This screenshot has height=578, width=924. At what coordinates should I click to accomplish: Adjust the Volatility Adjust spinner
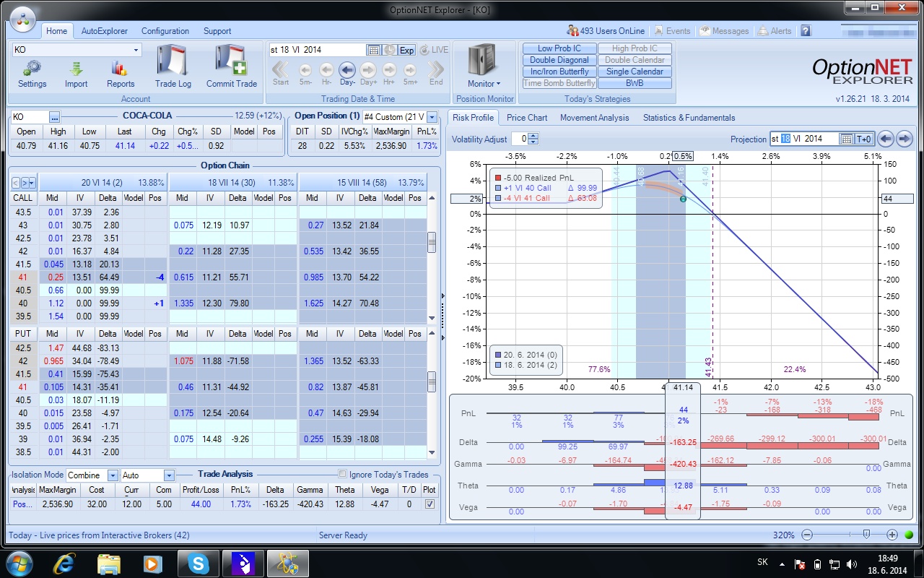tap(533, 139)
